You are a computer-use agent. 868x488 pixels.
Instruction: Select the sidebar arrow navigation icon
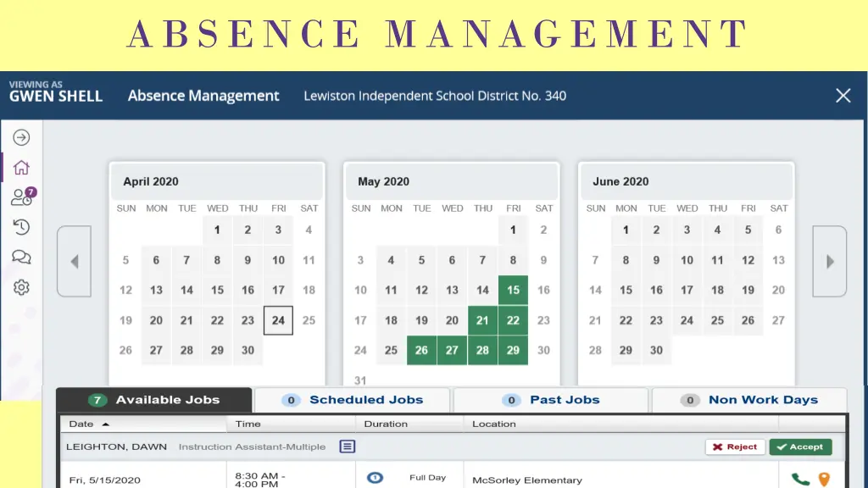tap(21, 136)
